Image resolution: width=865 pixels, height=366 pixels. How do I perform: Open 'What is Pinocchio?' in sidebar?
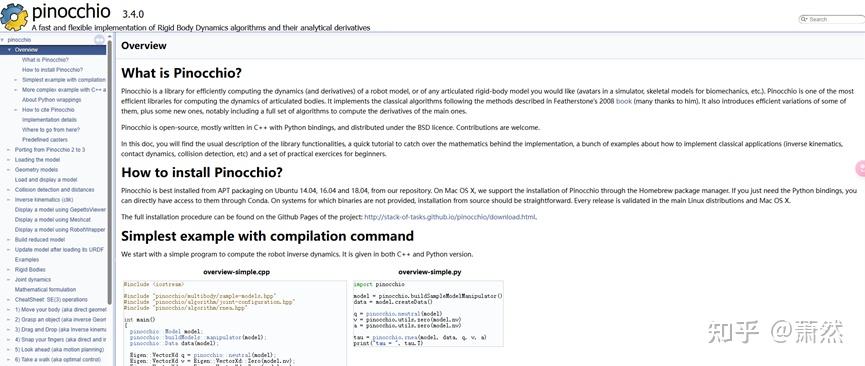pos(45,60)
